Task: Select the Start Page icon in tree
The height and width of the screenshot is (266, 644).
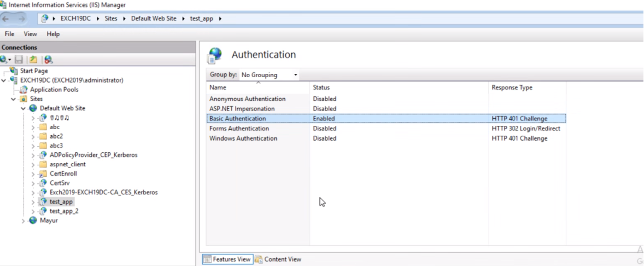Action: pos(14,71)
